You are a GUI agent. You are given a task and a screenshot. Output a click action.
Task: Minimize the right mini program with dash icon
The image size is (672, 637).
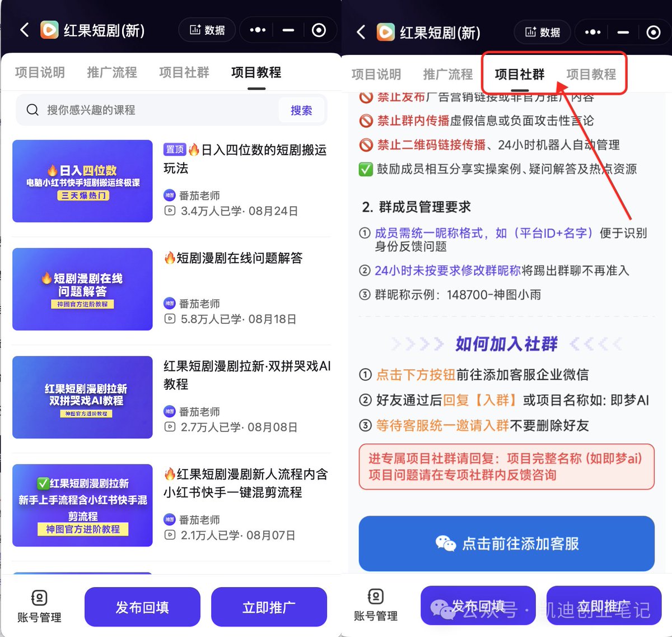[623, 32]
